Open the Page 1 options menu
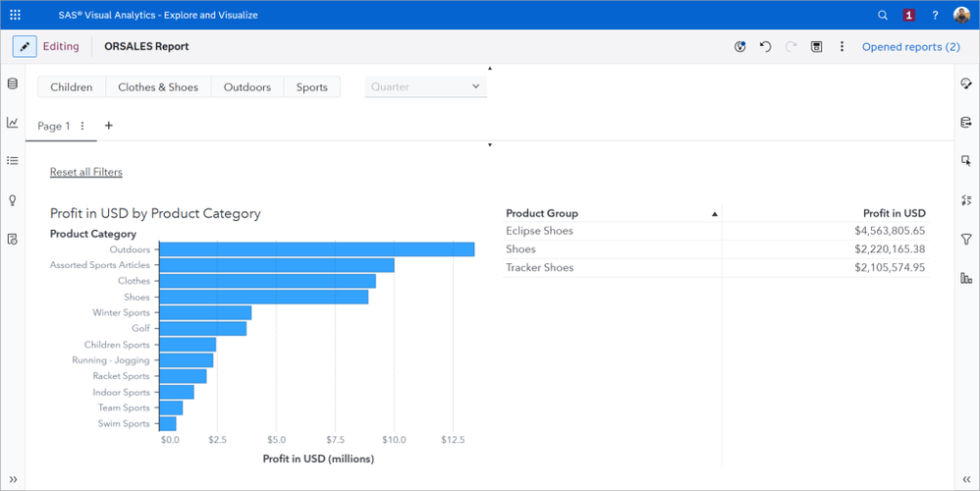Screen dimensions: 980x491 82,126
